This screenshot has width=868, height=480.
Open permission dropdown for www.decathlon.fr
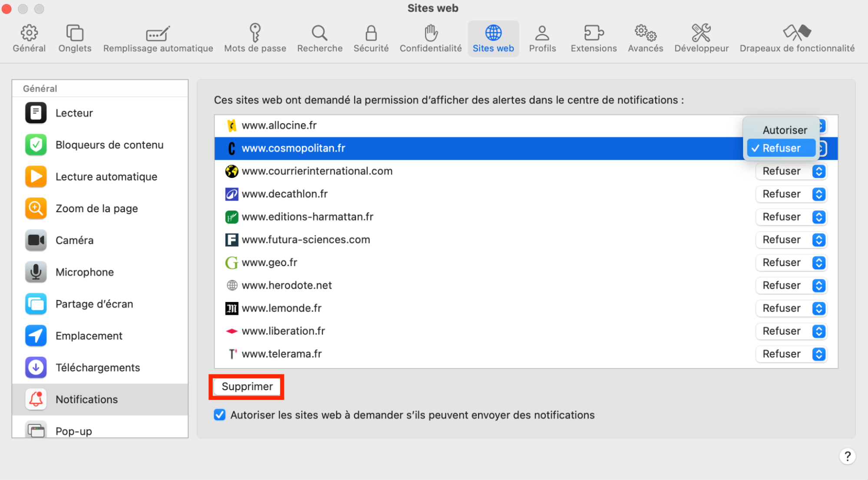[x=791, y=194]
